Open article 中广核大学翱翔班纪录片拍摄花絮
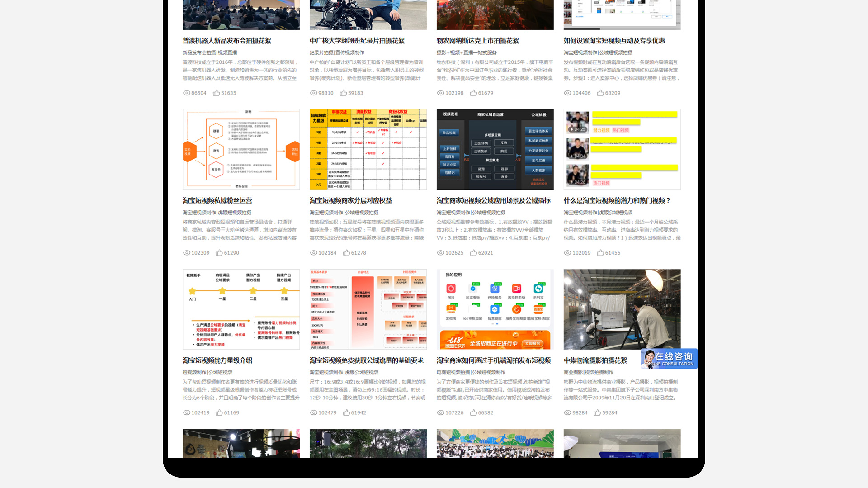 [x=357, y=41]
